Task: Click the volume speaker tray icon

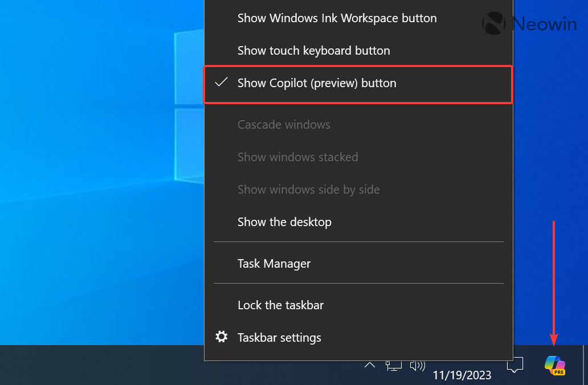Action: coord(418,366)
